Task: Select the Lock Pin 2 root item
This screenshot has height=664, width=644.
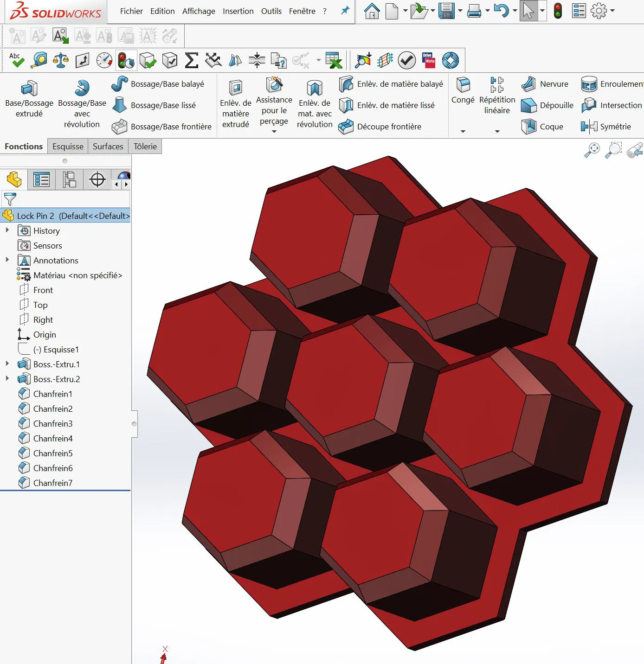Action: (65, 216)
